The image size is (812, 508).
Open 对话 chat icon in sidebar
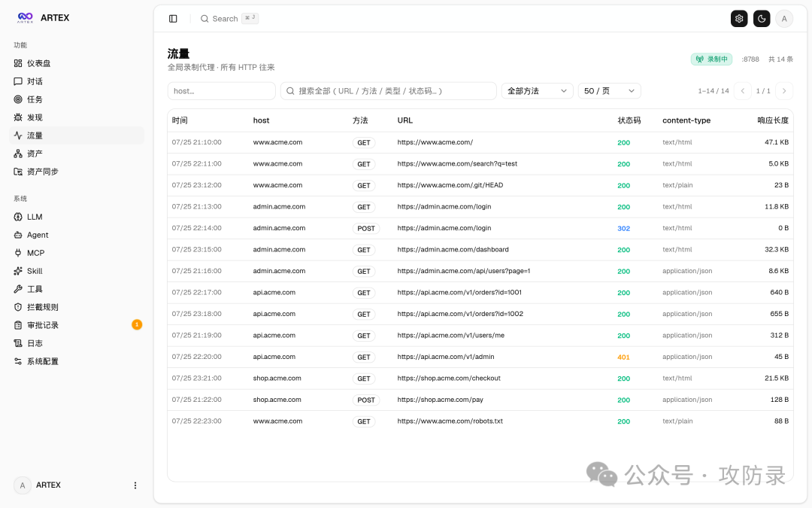[x=18, y=81]
